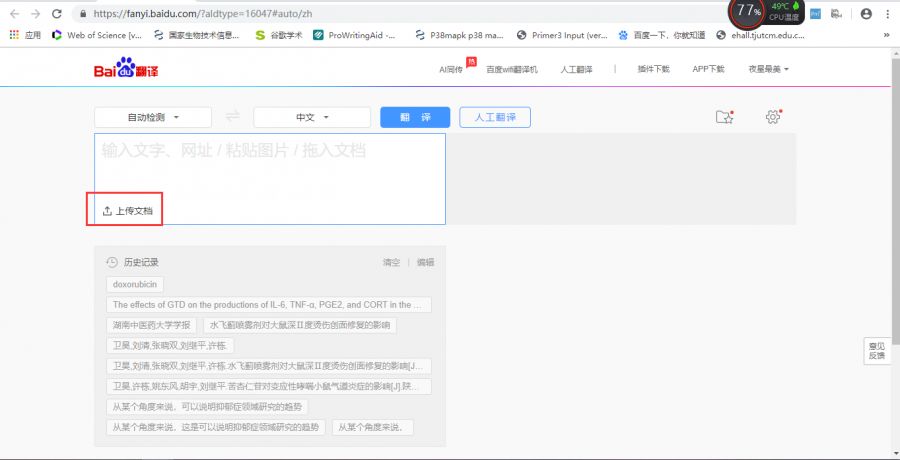Click the 历史记录 clock icon
The image size is (900, 460).
click(112, 262)
